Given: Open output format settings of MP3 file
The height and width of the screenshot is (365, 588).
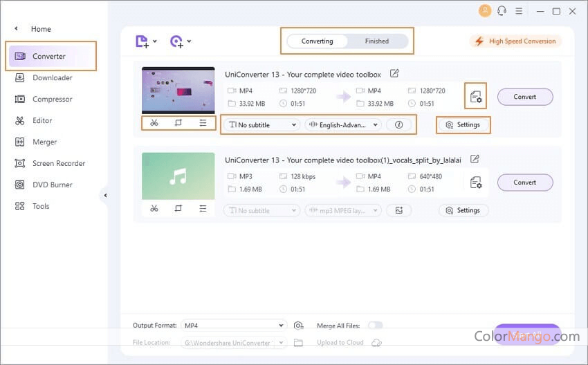Looking at the screenshot, I should click(475, 182).
